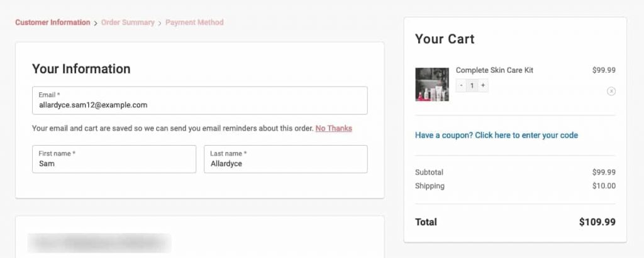Open the Complete Skin Care Kit thumbnail

(432, 84)
